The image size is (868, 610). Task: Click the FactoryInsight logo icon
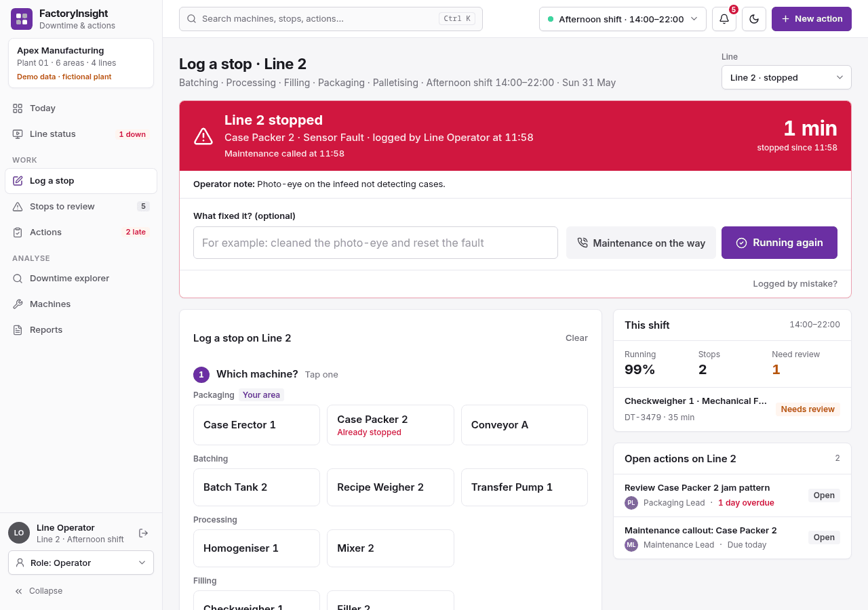(22, 19)
